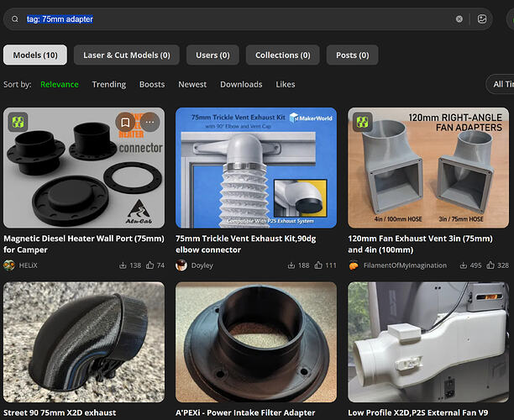View FilamentOfMyImagination avatar

(x=354, y=265)
